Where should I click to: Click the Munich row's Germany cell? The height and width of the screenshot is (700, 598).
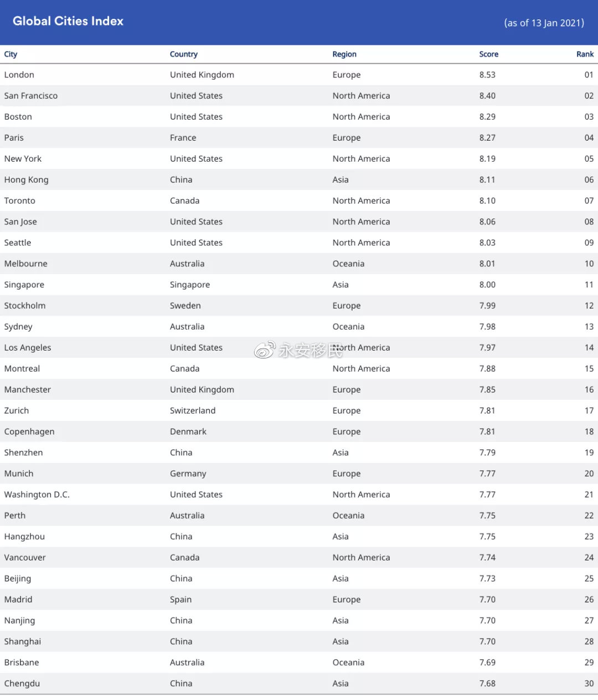pyautogui.click(x=188, y=473)
